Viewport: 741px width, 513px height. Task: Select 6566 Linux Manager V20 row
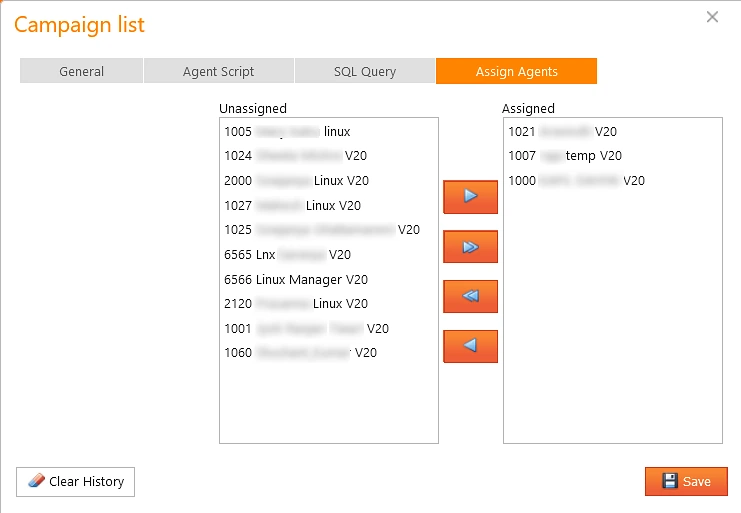pyautogui.click(x=328, y=280)
